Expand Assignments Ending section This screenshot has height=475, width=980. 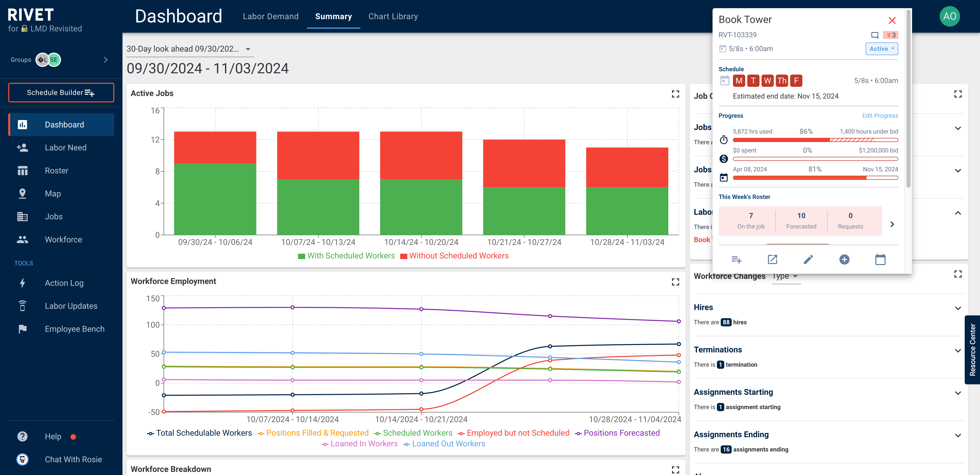[x=958, y=435]
